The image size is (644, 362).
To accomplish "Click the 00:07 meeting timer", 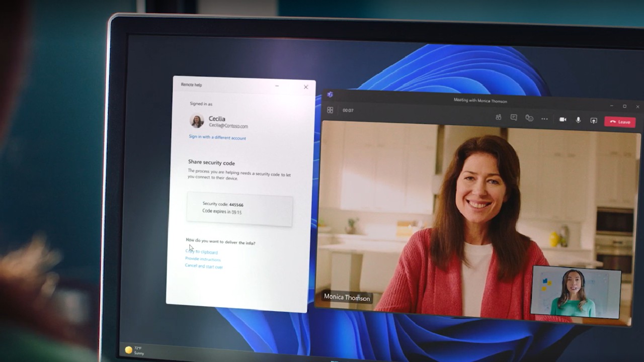I will 348,110.
